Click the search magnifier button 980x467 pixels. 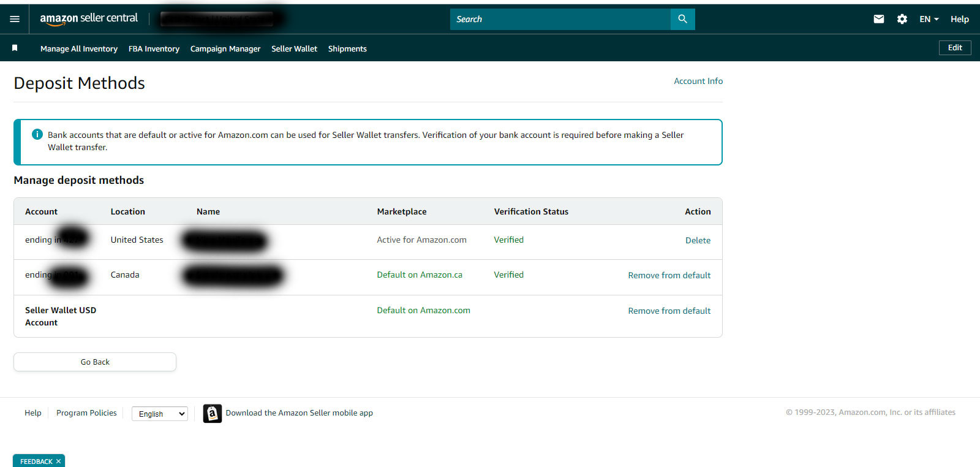[682, 19]
